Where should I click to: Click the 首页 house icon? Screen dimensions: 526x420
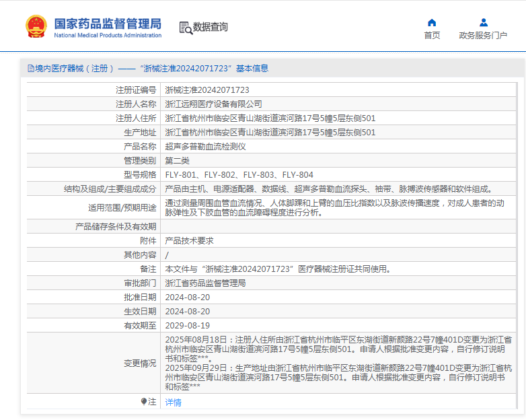coord(432,22)
